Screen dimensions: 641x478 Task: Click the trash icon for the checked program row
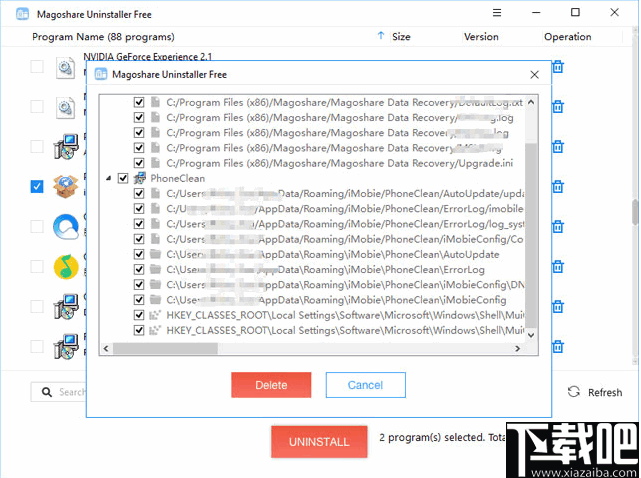pos(558,186)
